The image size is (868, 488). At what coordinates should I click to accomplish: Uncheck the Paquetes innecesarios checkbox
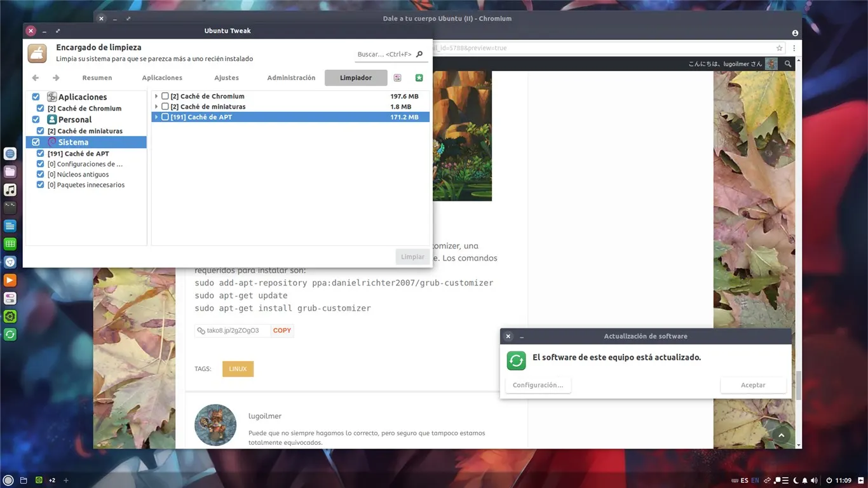39,184
